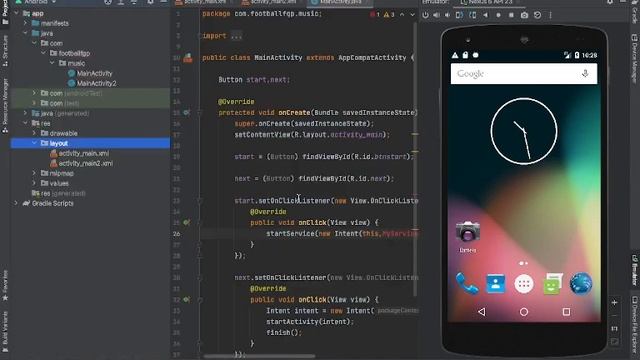640x360 pixels.
Task: Click emulator toolbar Back triangle icon
Action: pos(485,15)
